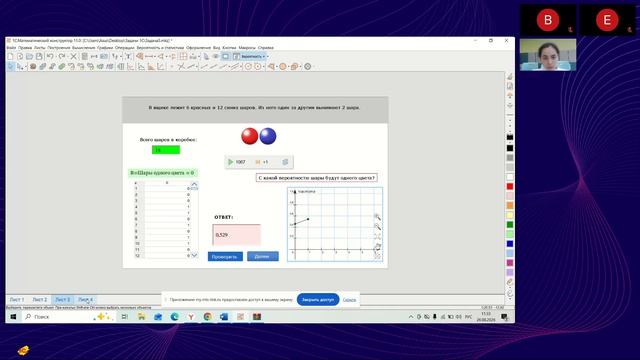Click the Save diskette toolbar icon
640x360 pixels.
point(39,56)
